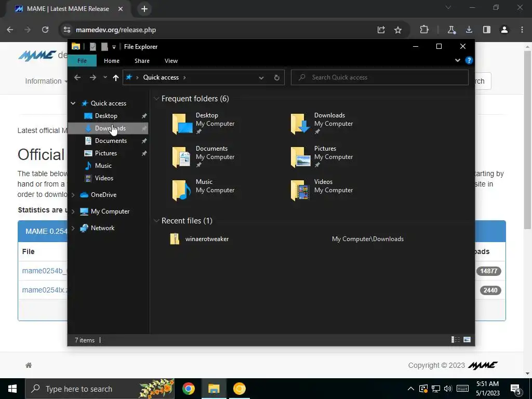Open the Share ribbon tab
532x399 pixels.
142,61
